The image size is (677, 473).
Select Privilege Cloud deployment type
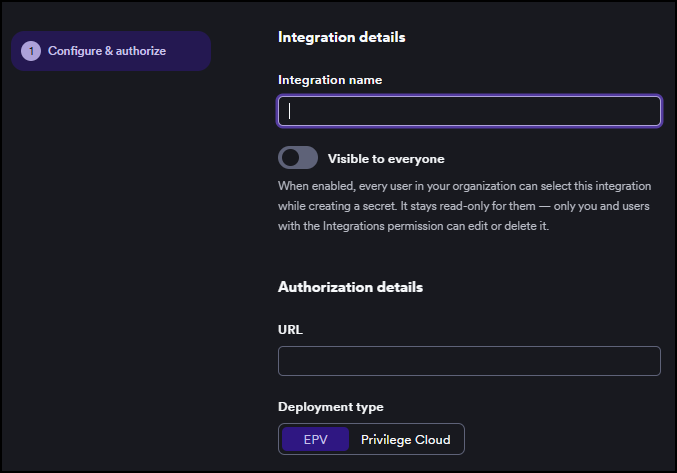(405, 439)
